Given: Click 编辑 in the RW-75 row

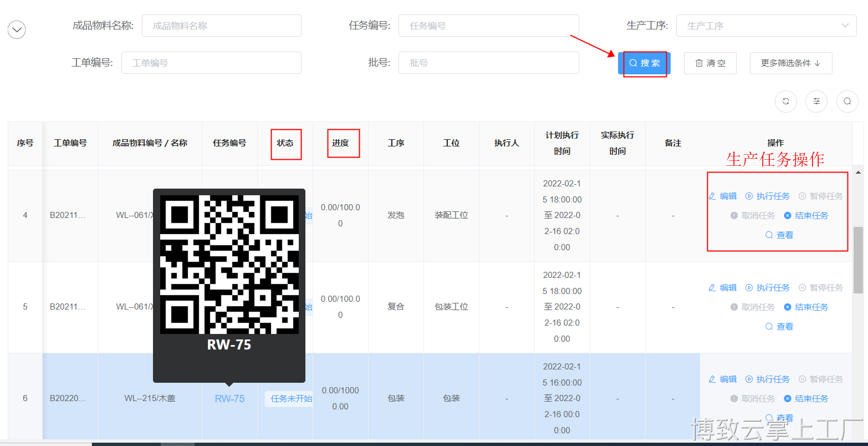Looking at the screenshot, I should (x=723, y=379).
